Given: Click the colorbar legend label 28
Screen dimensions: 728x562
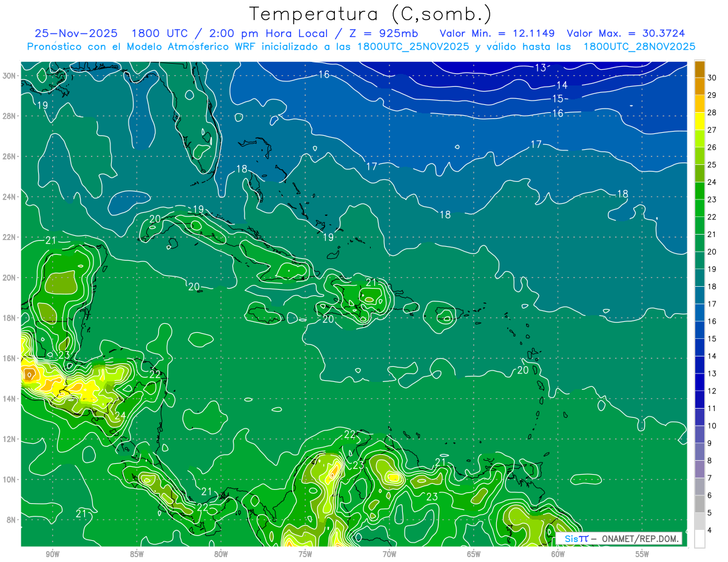Looking at the screenshot, I should [712, 113].
